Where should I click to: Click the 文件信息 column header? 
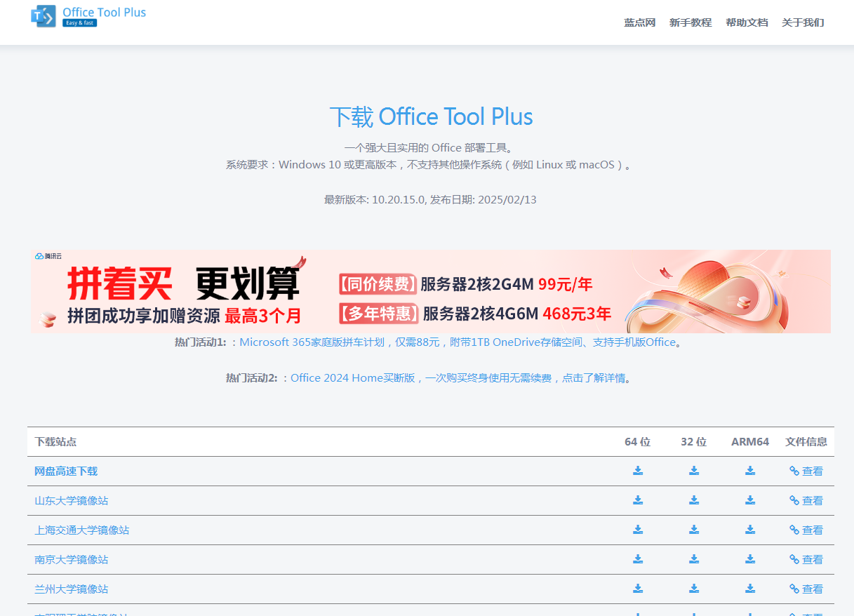(x=806, y=442)
